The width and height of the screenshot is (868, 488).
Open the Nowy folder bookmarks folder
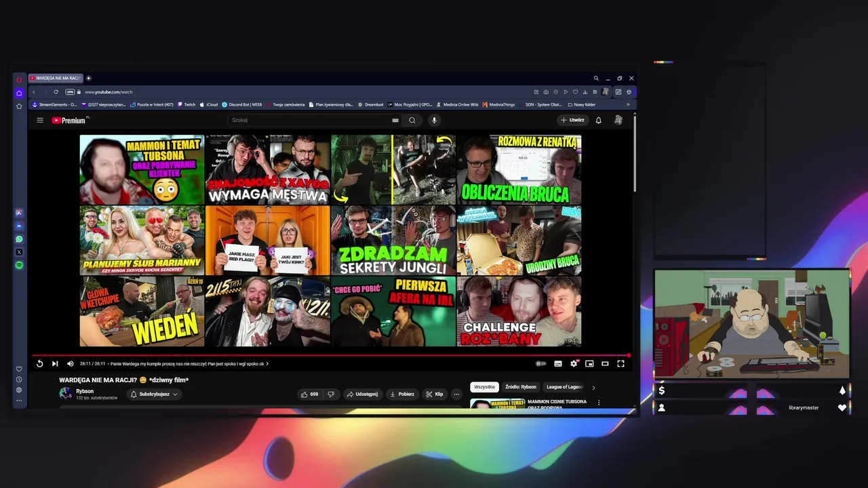click(581, 104)
